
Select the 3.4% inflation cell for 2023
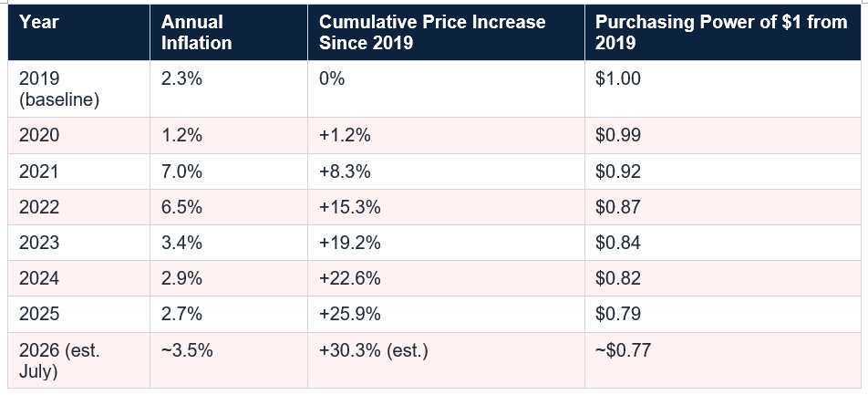[x=229, y=243]
